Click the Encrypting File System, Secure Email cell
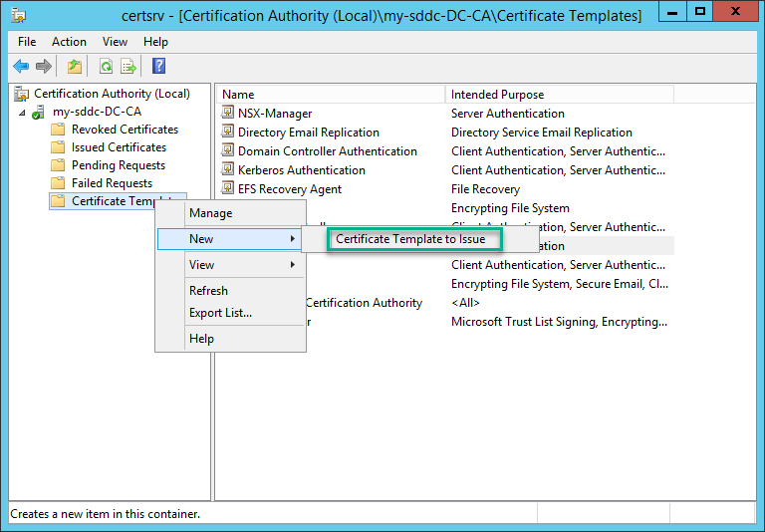This screenshot has width=765, height=532. click(x=560, y=284)
